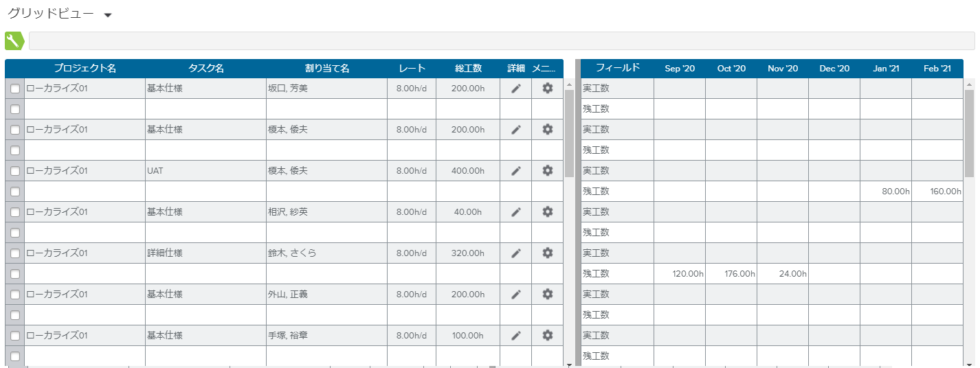Click the filter input field beside wrench
Viewport: 980px width, 368px height.
[x=501, y=41]
